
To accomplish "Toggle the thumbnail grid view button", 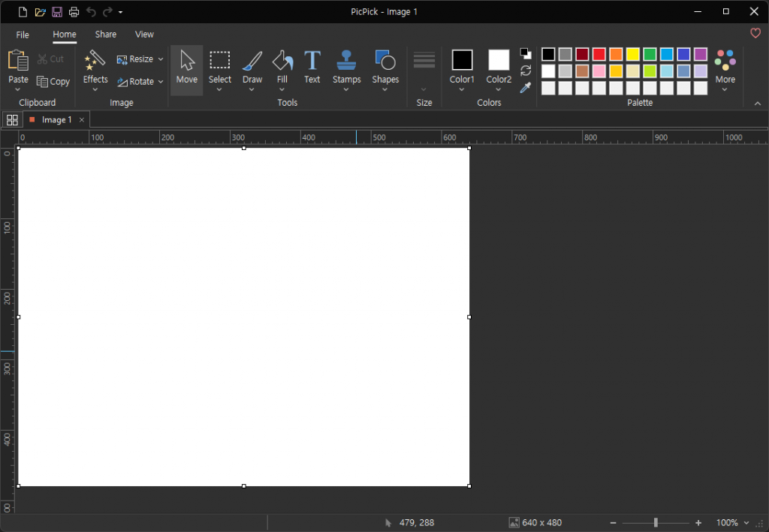I will 12,120.
